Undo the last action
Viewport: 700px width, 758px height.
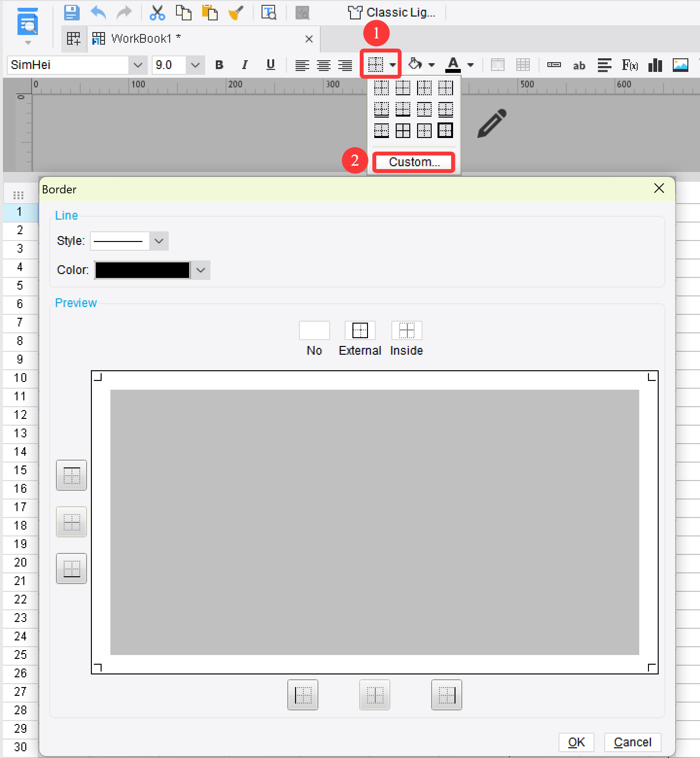[98, 13]
